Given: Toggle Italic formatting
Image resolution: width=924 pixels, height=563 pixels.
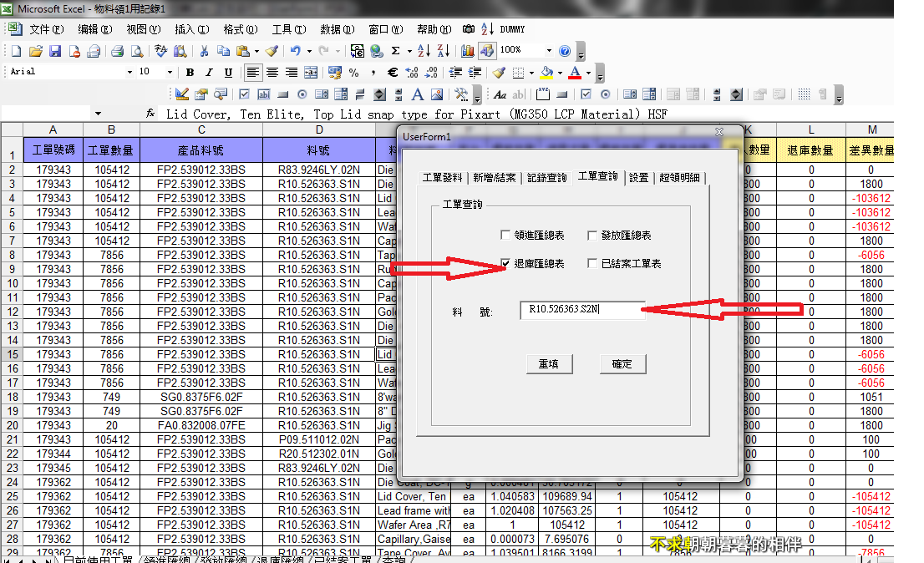Looking at the screenshot, I should pyautogui.click(x=209, y=73).
